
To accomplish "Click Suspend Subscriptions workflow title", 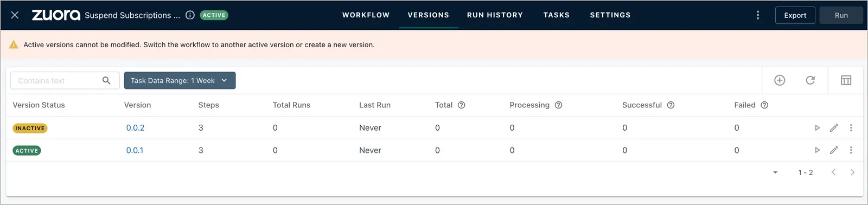I will [132, 15].
